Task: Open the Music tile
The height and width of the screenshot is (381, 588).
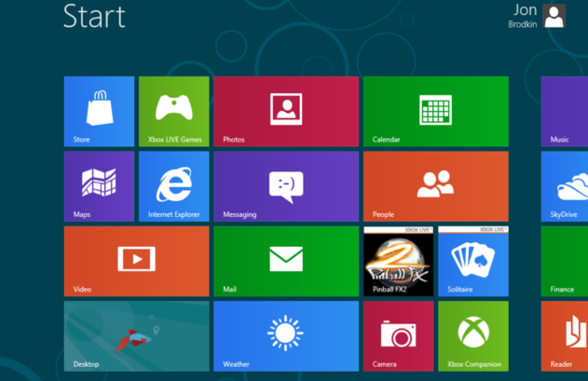Action: (x=565, y=112)
